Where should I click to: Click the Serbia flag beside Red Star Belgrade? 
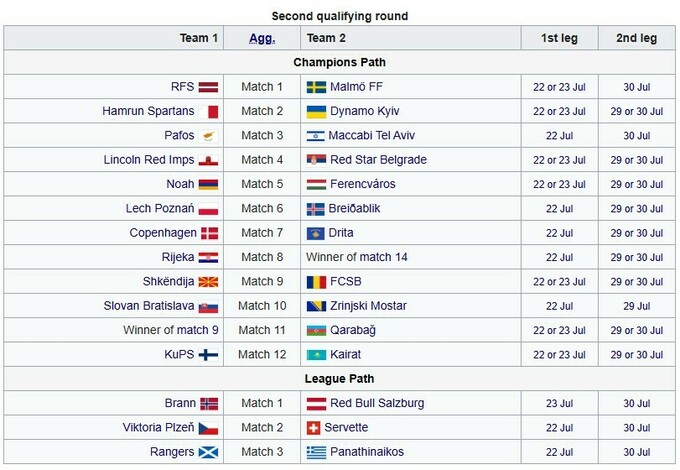[x=316, y=160]
